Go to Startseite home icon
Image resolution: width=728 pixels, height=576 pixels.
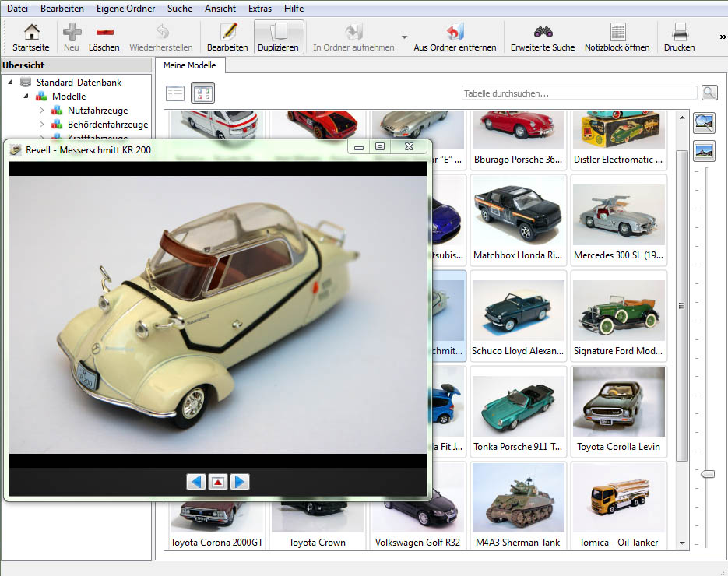pyautogui.click(x=31, y=37)
